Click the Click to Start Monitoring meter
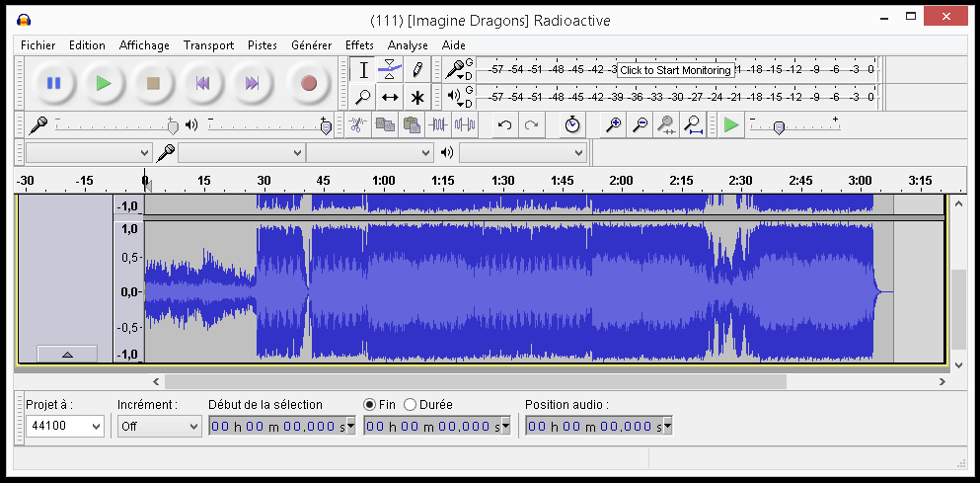This screenshot has width=980, height=483. point(675,70)
